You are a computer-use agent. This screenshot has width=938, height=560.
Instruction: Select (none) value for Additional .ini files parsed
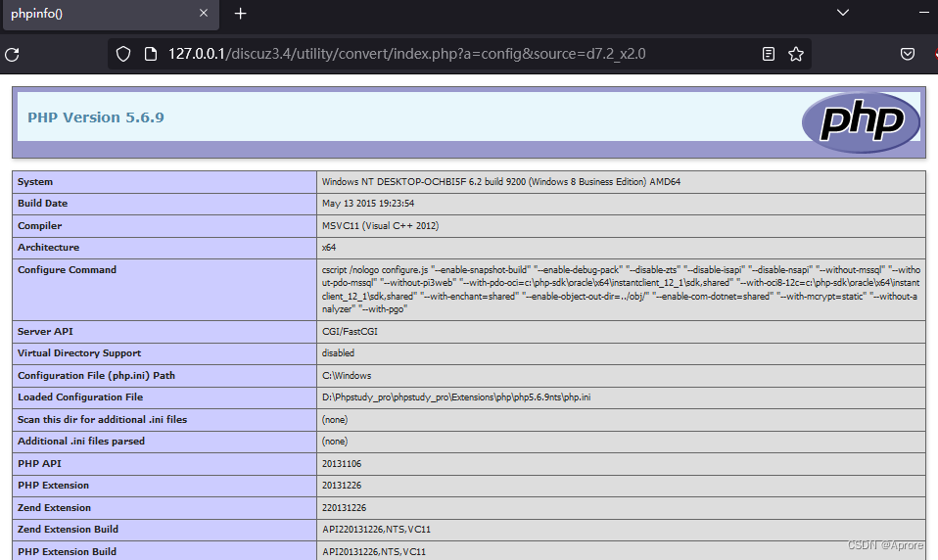(335, 441)
